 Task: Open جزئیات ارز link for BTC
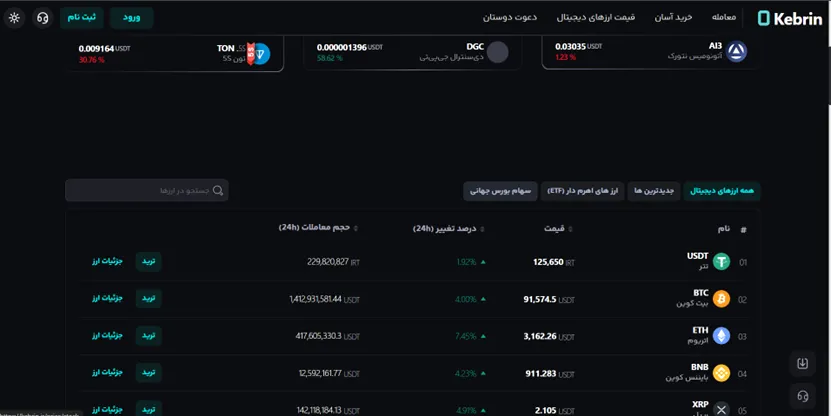[108, 298]
